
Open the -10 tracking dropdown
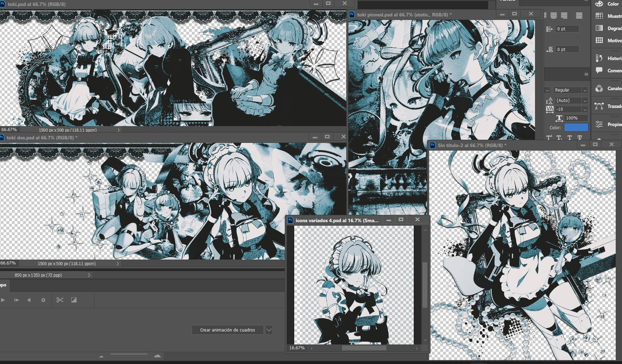pos(584,109)
